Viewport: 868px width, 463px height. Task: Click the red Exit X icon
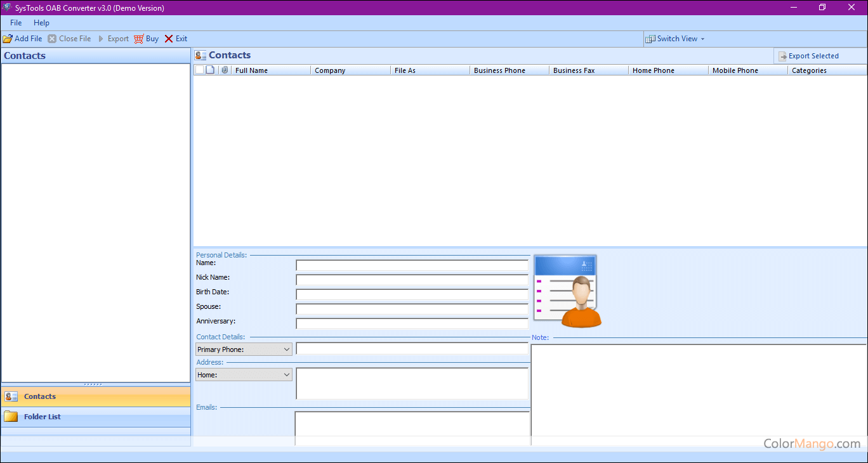[x=169, y=39]
